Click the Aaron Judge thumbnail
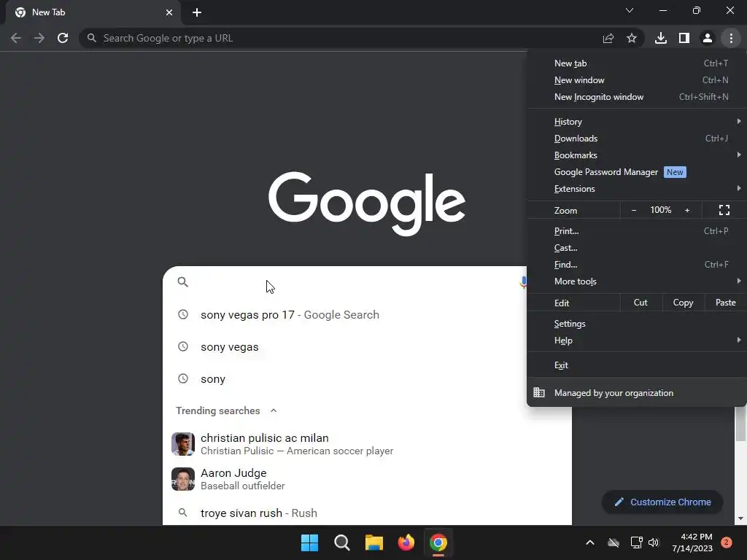The image size is (747, 560). coord(183,479)
